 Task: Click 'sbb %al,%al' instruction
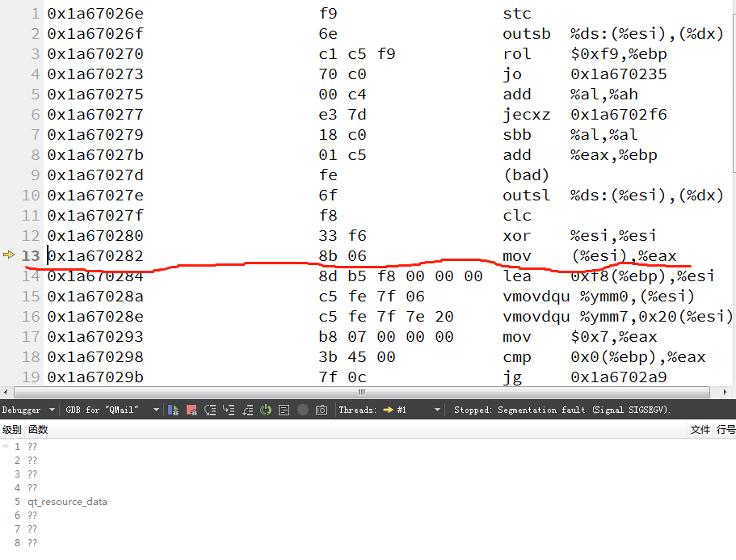(x=570, y=135)
